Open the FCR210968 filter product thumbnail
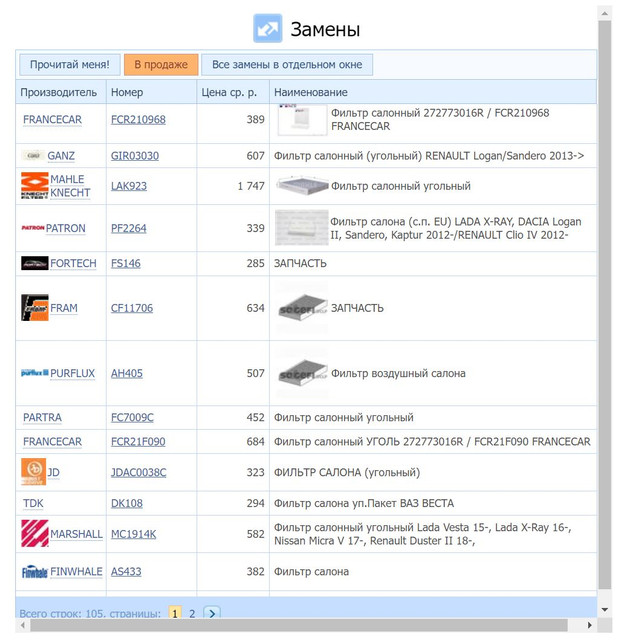 (x=302, y=120)
